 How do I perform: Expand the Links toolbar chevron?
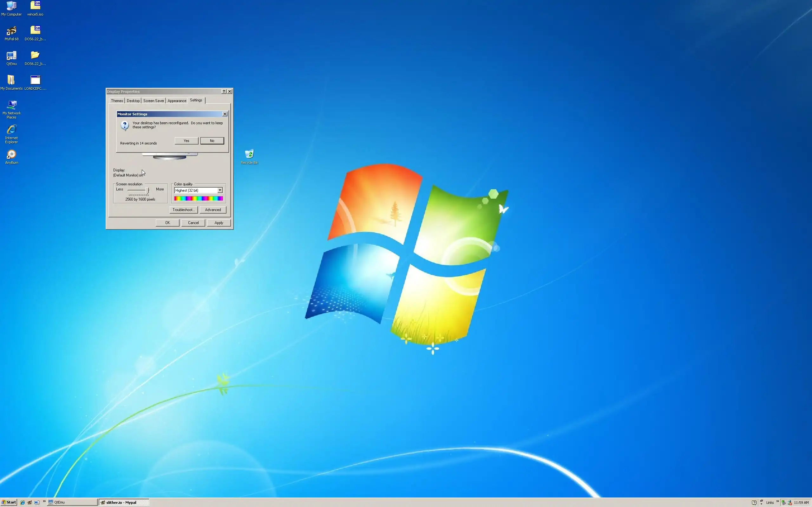click(x=777, y=501)
